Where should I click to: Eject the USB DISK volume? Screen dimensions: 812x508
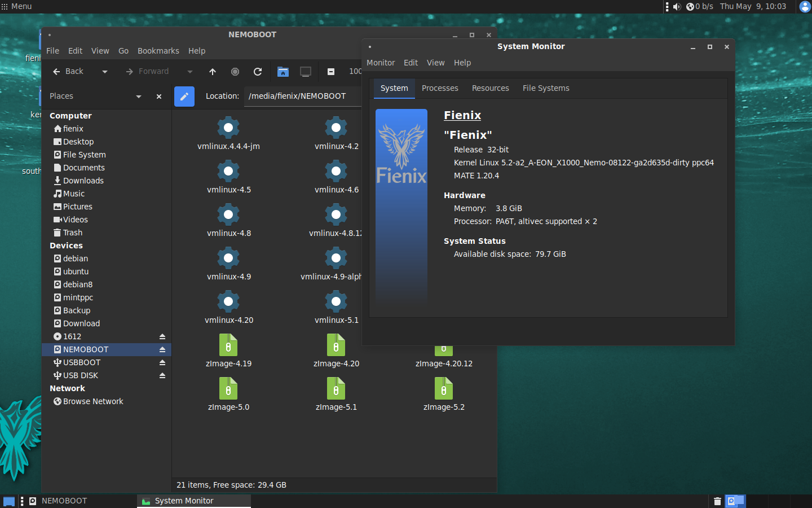click(x=162, y=375)
